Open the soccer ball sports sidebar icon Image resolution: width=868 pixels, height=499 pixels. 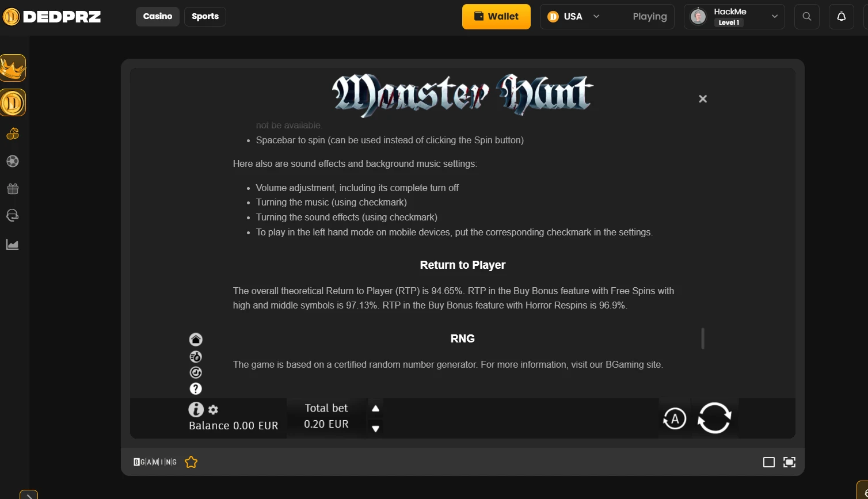coord(13,161)
